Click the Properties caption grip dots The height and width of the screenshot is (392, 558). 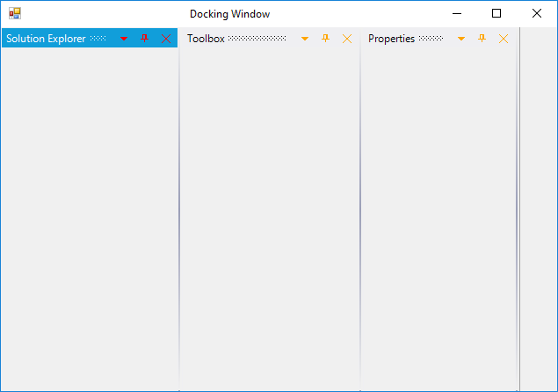431,38
